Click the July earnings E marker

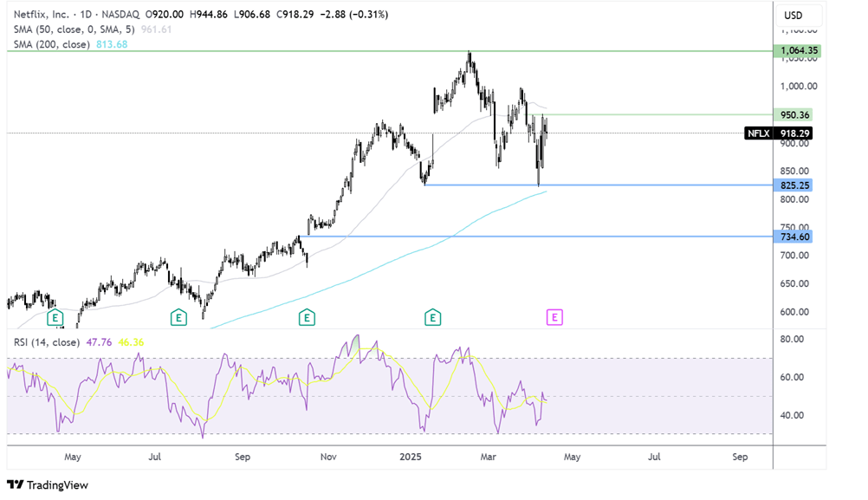click(178, 318)
